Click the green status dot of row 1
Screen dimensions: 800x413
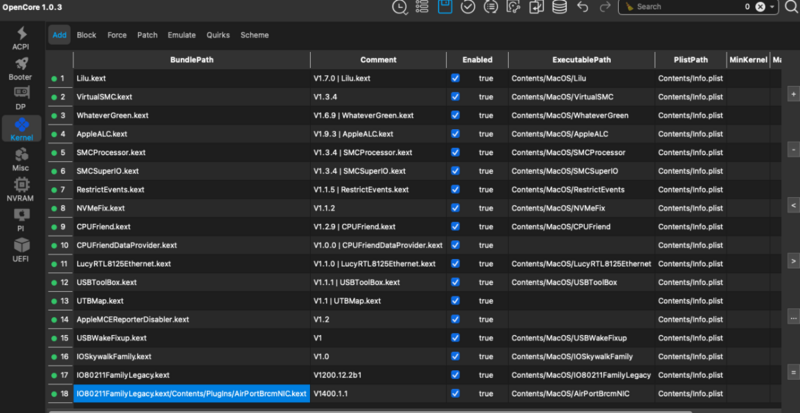pyautogui.click(x=54, y=79)
